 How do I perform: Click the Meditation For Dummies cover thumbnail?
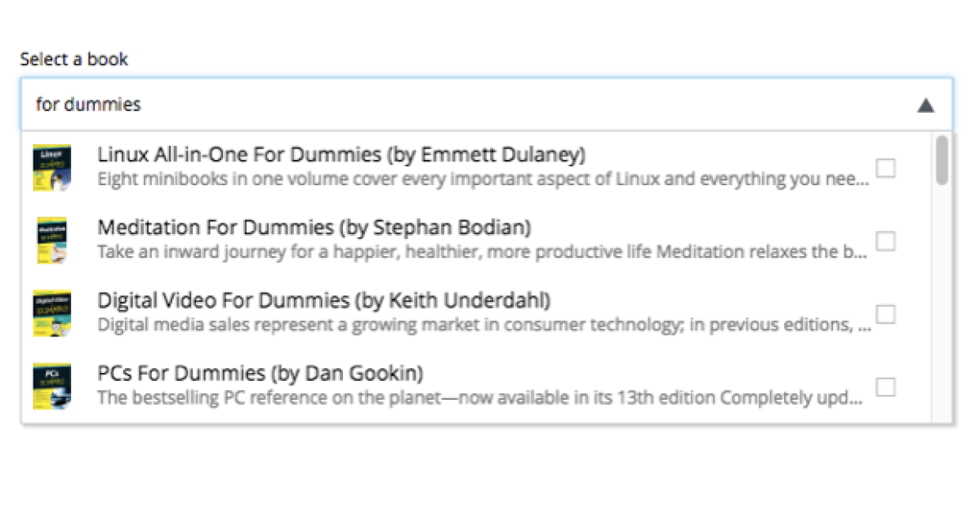pyautogui.click(x=51, y=240)
